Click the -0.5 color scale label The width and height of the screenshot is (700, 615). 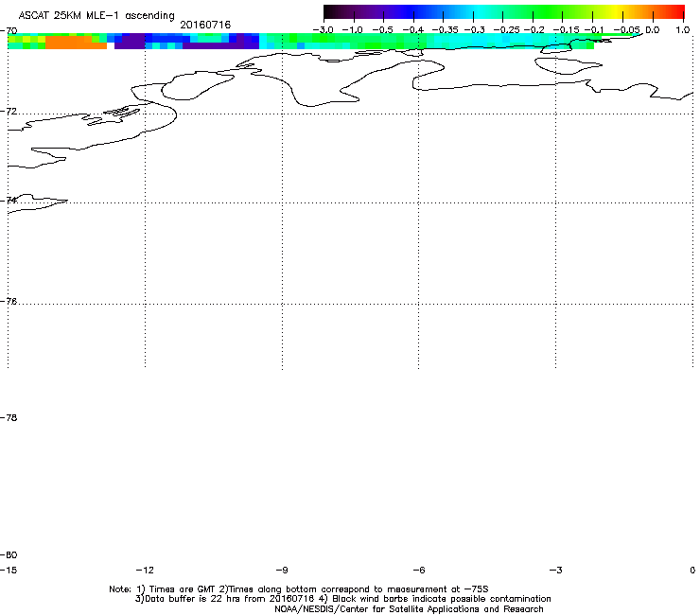point(382,30)
